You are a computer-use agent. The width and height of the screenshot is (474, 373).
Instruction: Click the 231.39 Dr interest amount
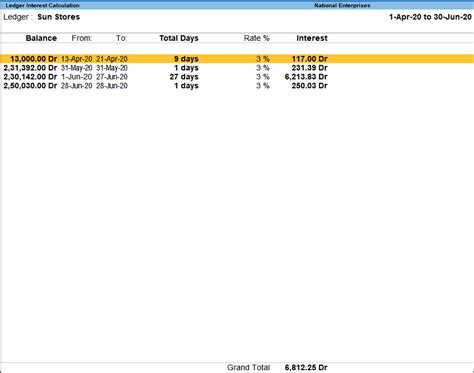[x=309, y=68]
